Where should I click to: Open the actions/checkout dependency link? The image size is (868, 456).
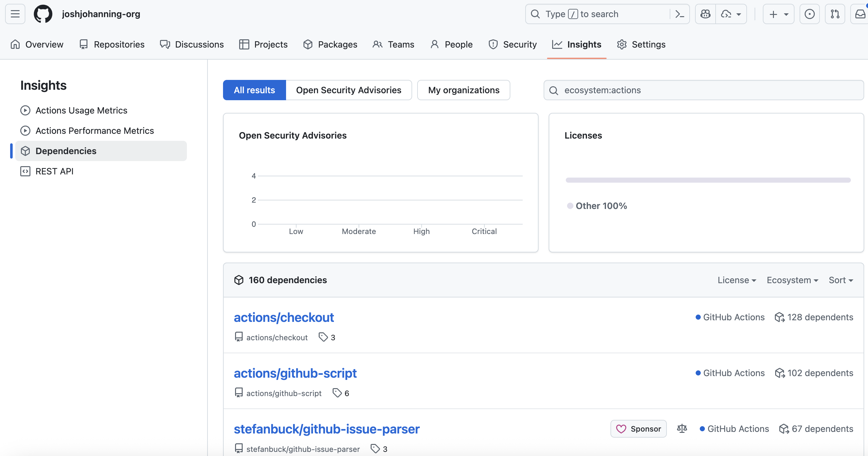[284, 317]
